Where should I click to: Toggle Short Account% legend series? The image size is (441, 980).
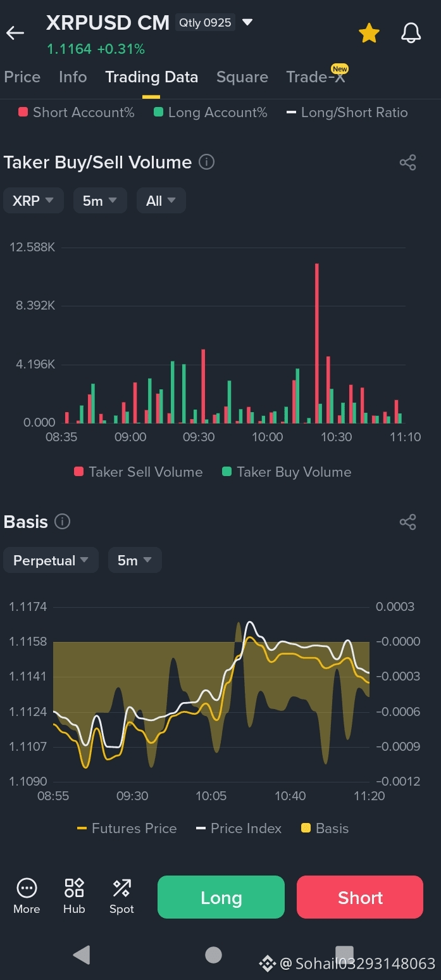pos(77,113)
